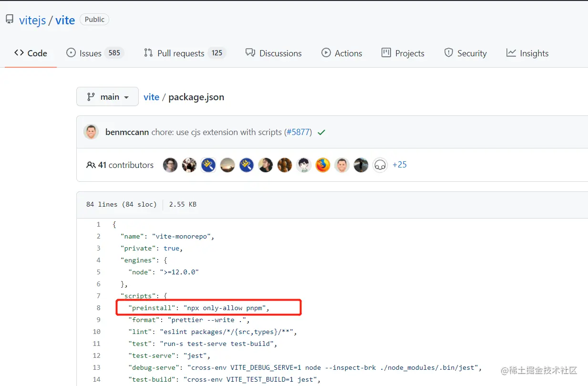Click the "format": "prettier --write ." line

[189, 320]
